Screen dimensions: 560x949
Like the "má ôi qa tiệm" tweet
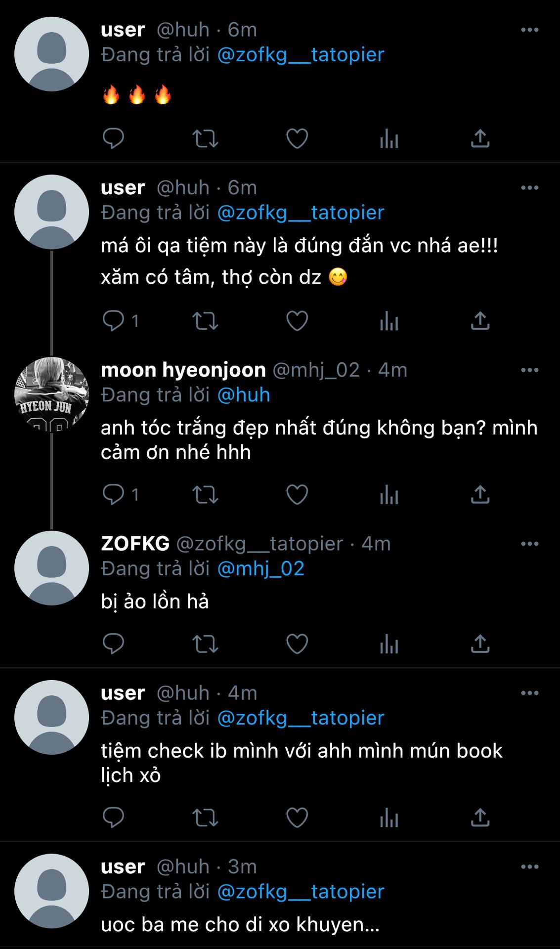(297, 321)
